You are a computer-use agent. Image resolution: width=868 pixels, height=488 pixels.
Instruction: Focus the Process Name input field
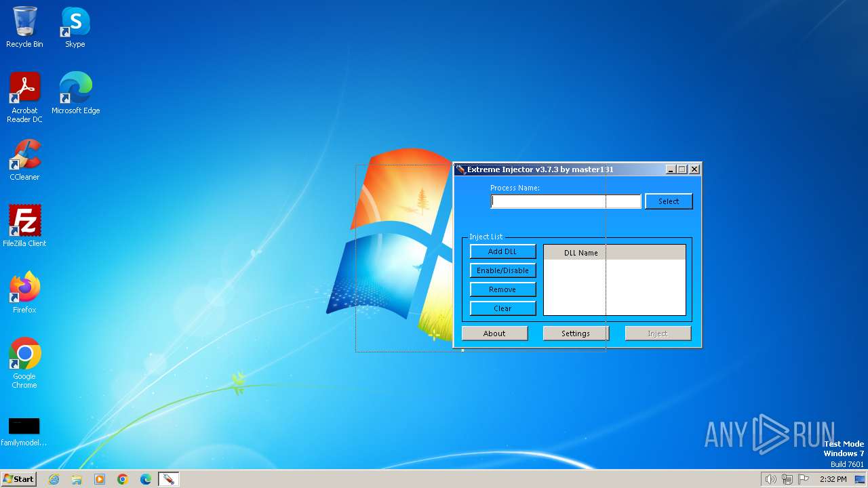coord(566,201)
